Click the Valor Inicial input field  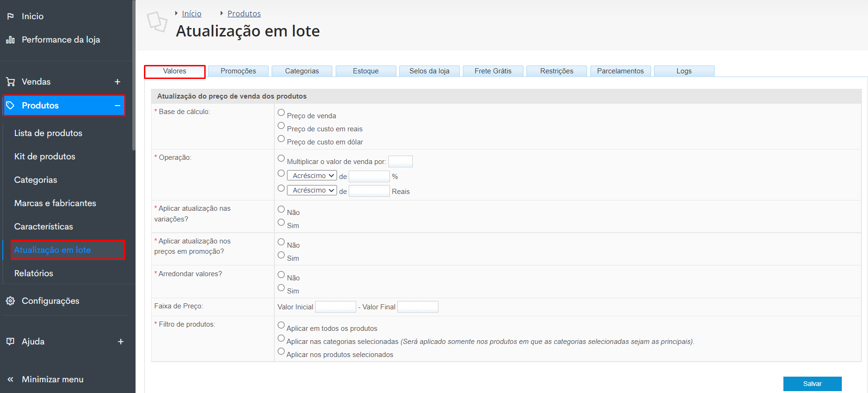(x=336, y=307)
